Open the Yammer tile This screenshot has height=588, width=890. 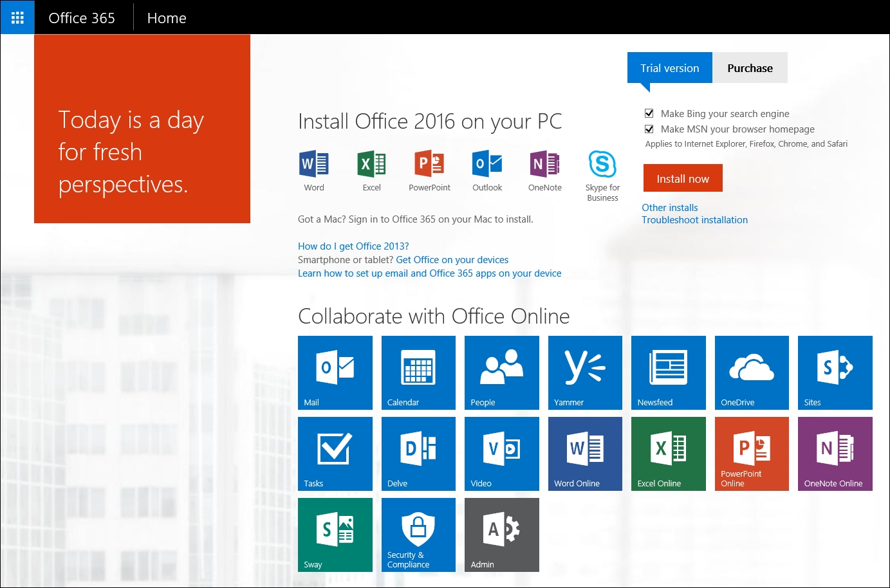pos(585,372)
